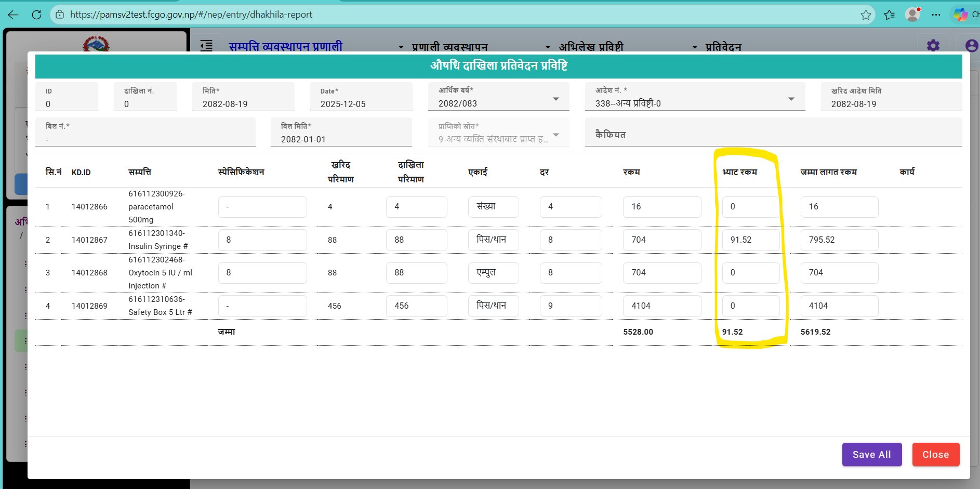
Task: Click the ID field
Action: coord(67,97)
